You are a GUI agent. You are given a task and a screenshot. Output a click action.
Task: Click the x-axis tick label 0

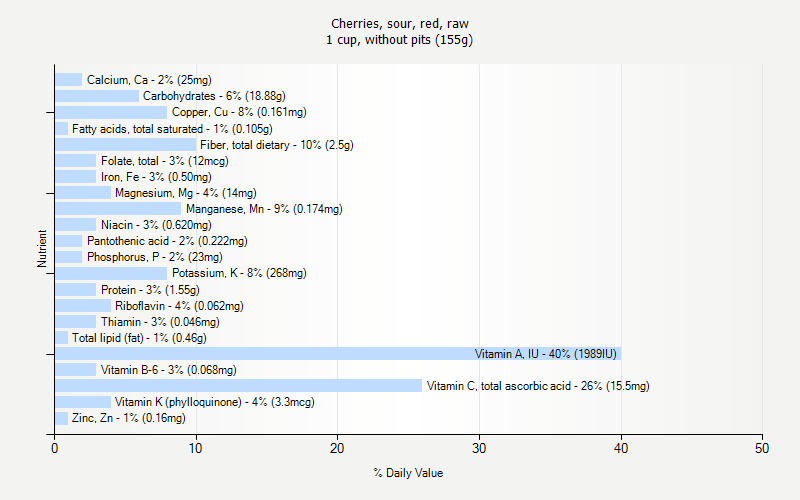tap(55, 448)
